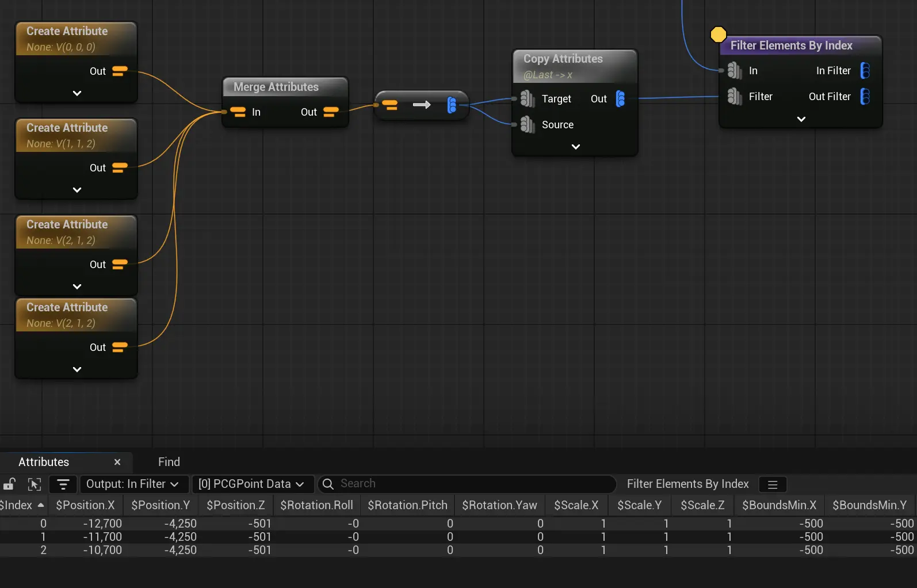Click the In Filter output pin
The height and width of the screenshot is (588, 917).
point(865,71)
